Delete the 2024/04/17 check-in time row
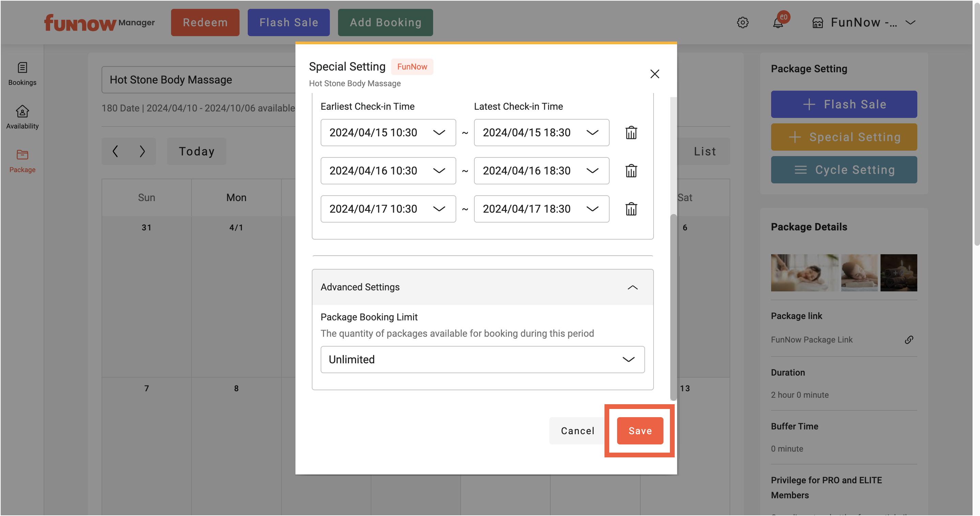The image size is (980, 516). tap(631, 209)
